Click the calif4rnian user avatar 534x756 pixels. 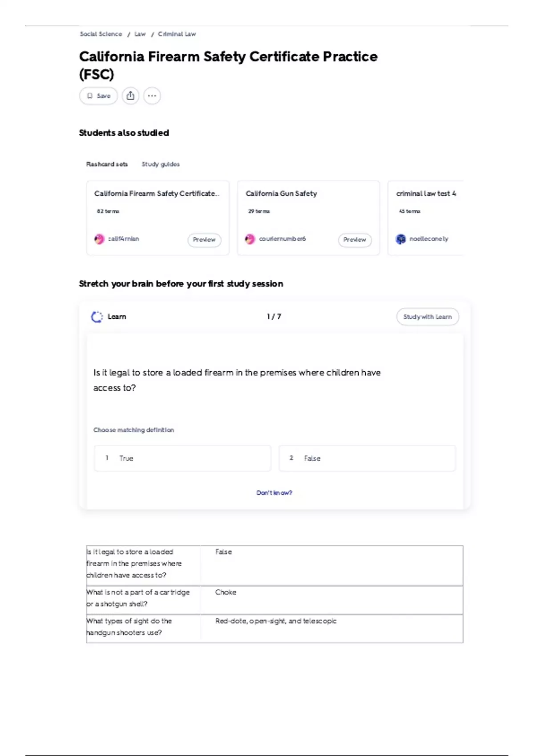pos(99,239)
